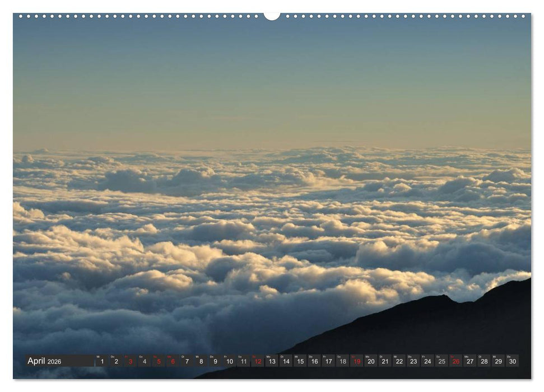The image size is (544, 392).
Task: Click date 20, the Monday after Sunday 19
Action: (x=372, y=361)
